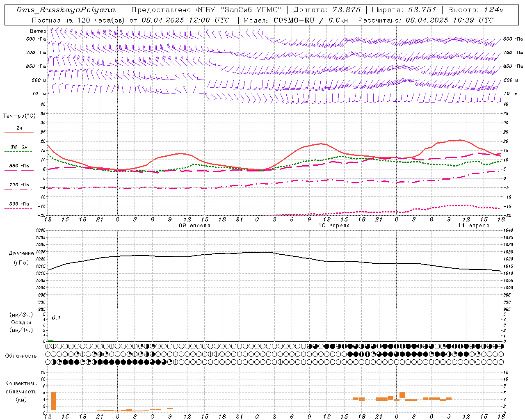Click the Ветер wind panel label
The image size is (525, 420).
[x=38, y=31]
